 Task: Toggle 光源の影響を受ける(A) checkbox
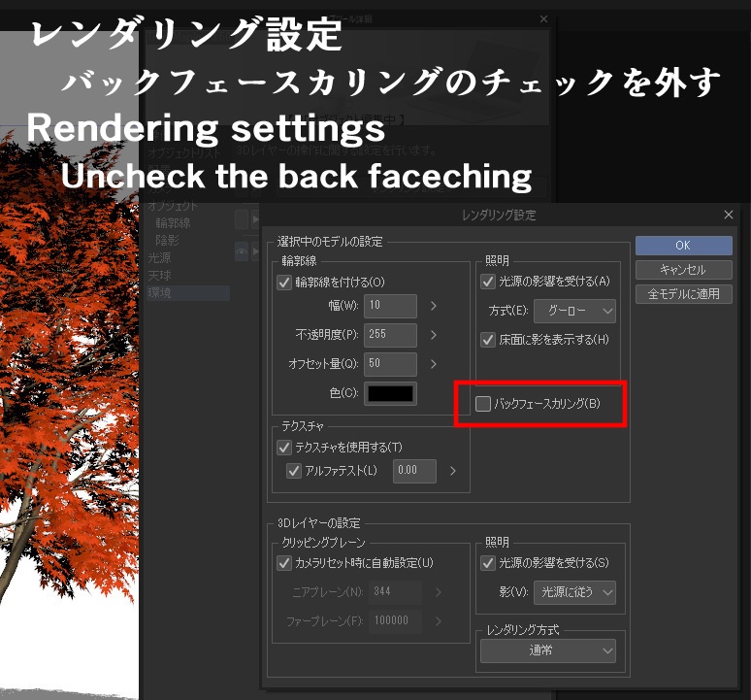click(x=488, y=282)
